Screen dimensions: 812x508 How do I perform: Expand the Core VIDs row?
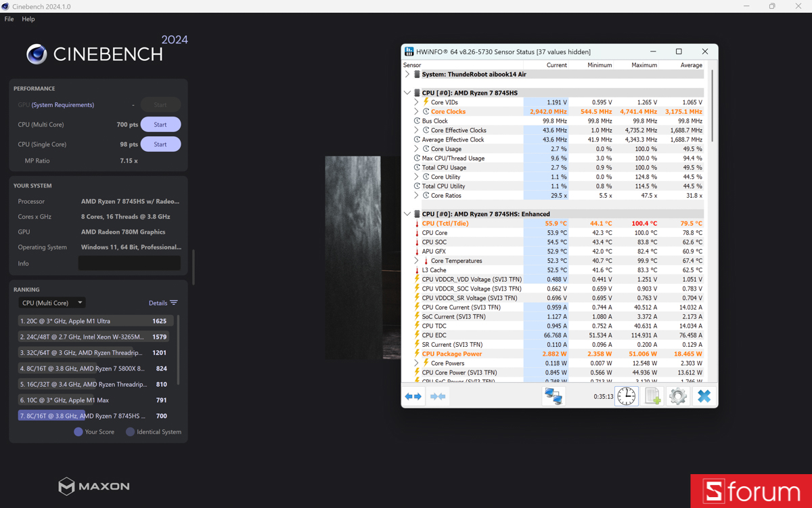417,102
